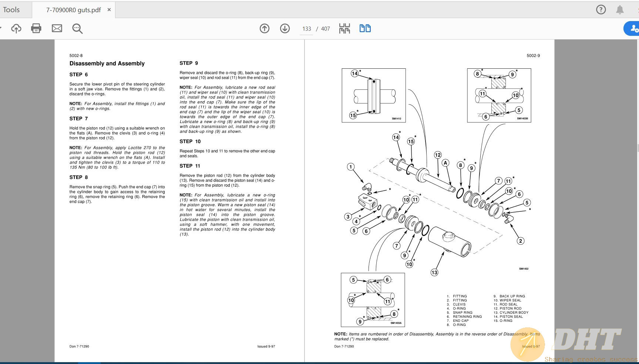Viewport: 639px width, 364px height.
Task: Click legend entry 13. CYLINDER BODY
Action: point(511,313)
